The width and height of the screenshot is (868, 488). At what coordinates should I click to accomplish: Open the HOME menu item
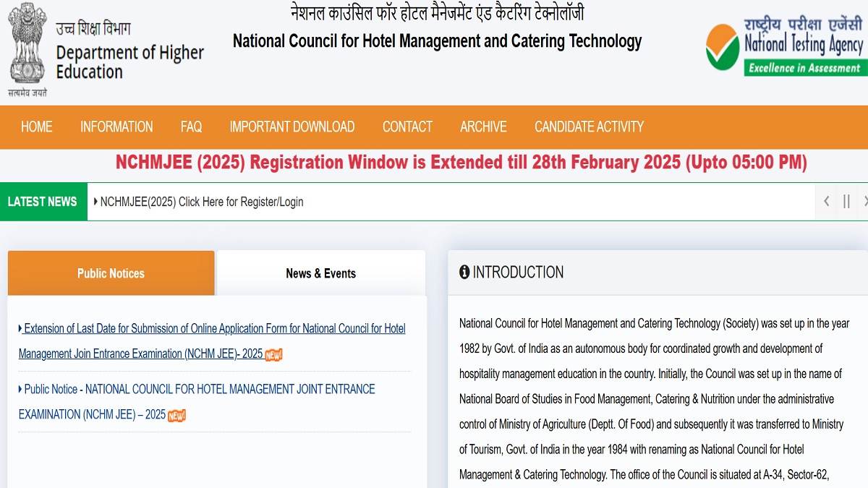[36, 127]
